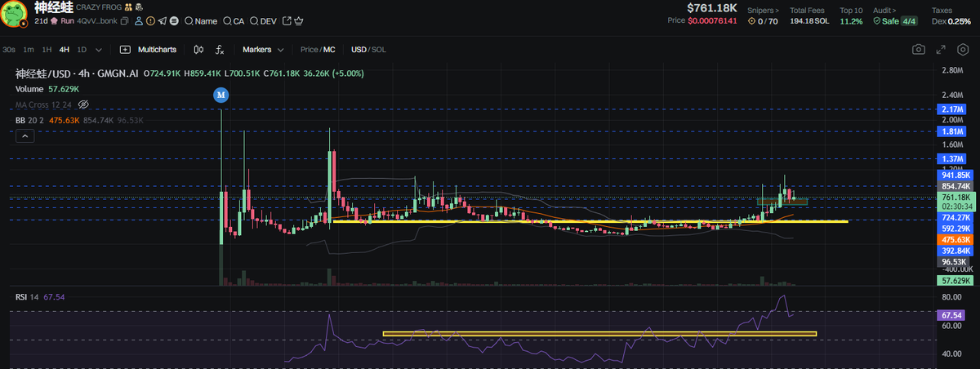Open the frog token avatar image
Image resolution: width=980 pixels, height=369 pixels.
pyautogui.click(x=14, y=13)
